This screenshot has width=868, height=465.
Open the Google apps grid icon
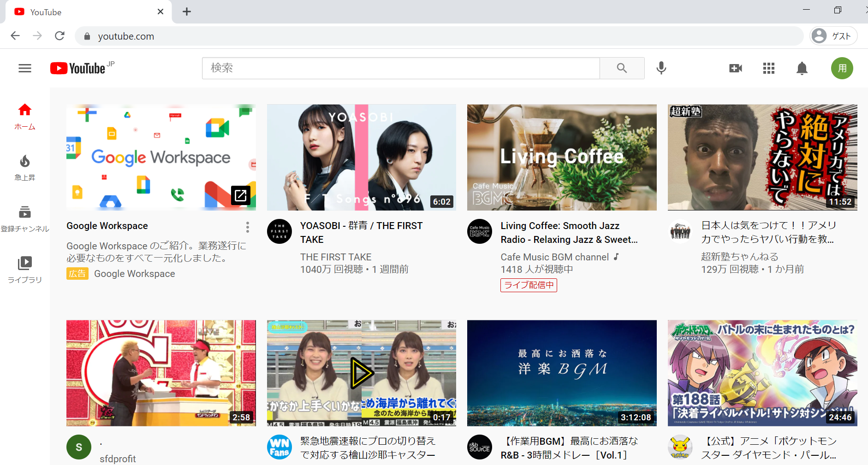pos(768,68)
